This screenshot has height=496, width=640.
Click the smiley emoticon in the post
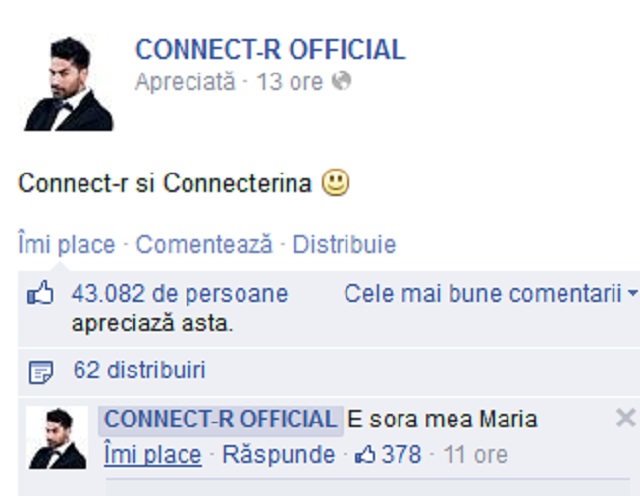pos(337,183)
